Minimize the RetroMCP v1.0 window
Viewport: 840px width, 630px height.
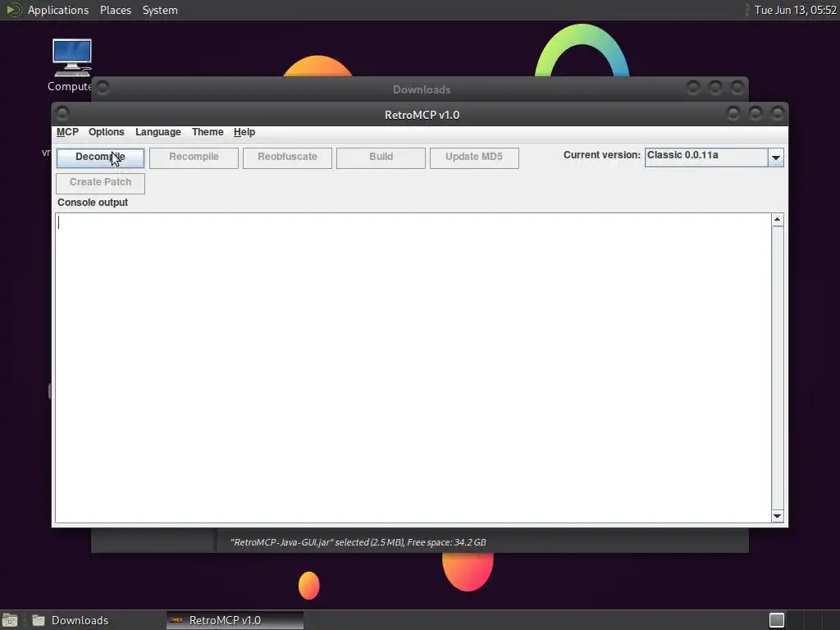click(733, 113)
